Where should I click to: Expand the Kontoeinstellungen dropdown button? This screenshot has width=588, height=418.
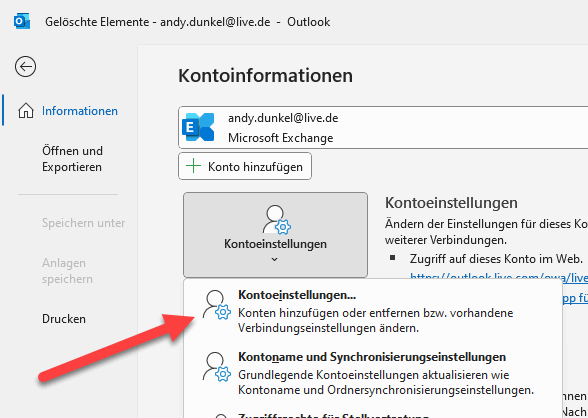pyautogui.click(x=275, y=235)
